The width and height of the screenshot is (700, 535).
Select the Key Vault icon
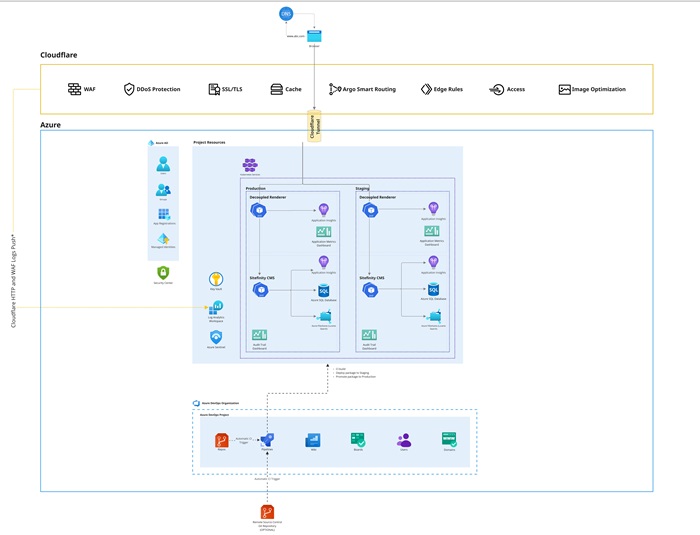click(x=215, y=278)
